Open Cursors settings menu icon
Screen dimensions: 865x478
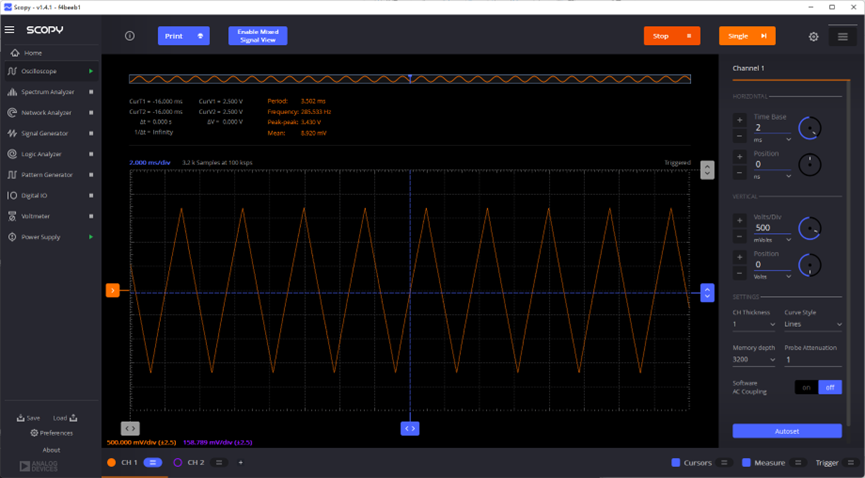(724, 463)
